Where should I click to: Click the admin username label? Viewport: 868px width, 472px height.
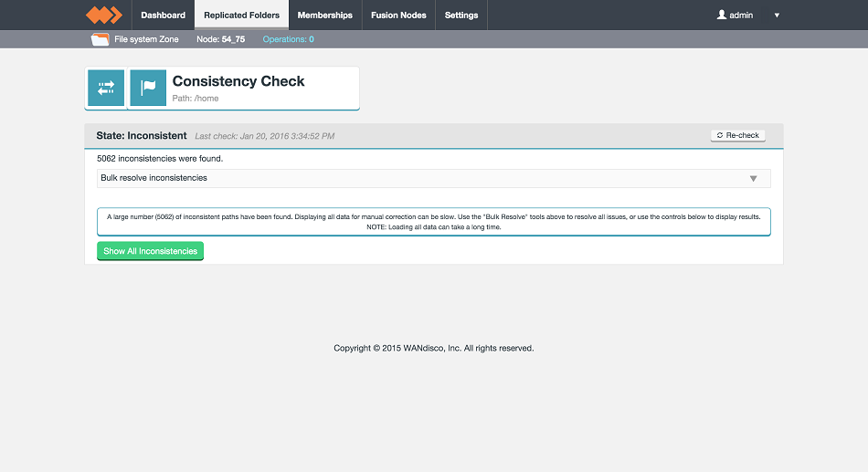point(741,16)
